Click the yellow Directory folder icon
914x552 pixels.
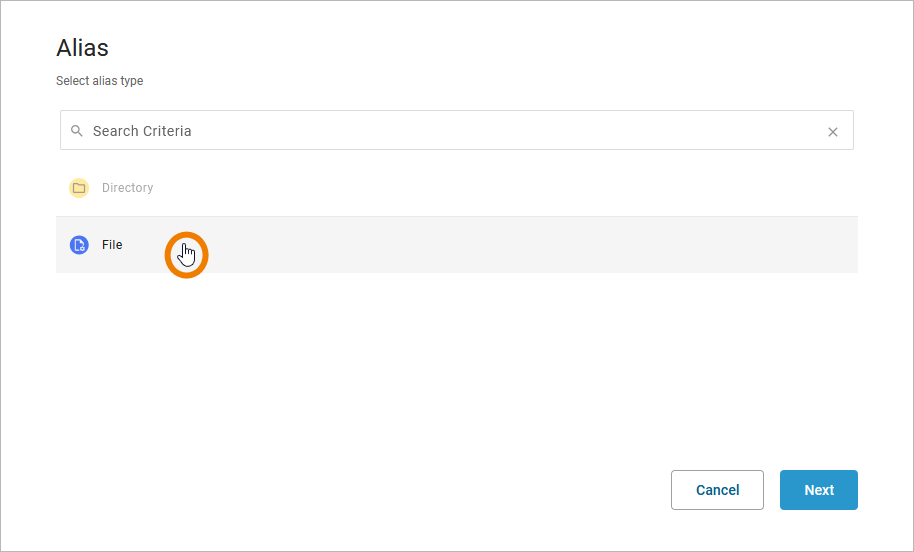(x=79, y=188)
